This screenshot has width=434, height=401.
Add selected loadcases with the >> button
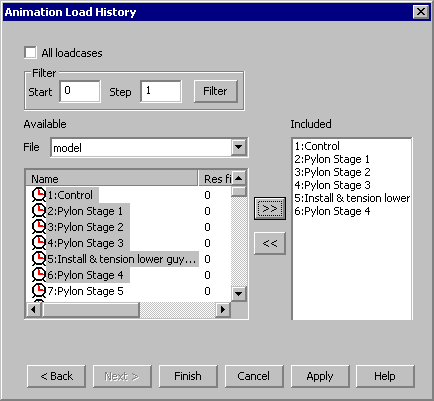270,208
